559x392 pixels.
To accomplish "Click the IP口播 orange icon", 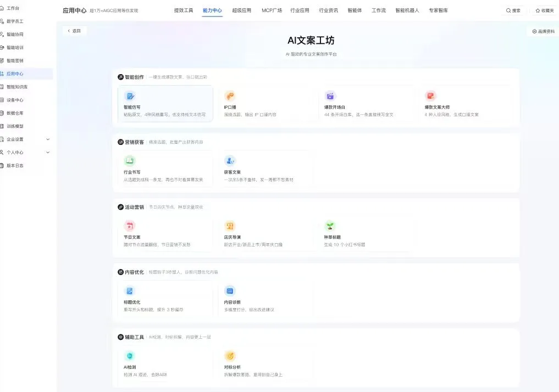I will (230, 96).
